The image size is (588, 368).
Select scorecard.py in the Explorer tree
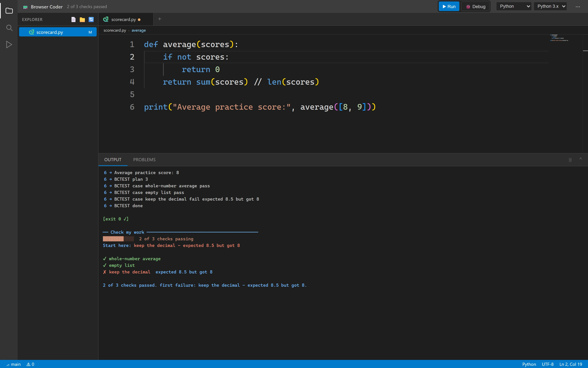(x=58, y=32)
